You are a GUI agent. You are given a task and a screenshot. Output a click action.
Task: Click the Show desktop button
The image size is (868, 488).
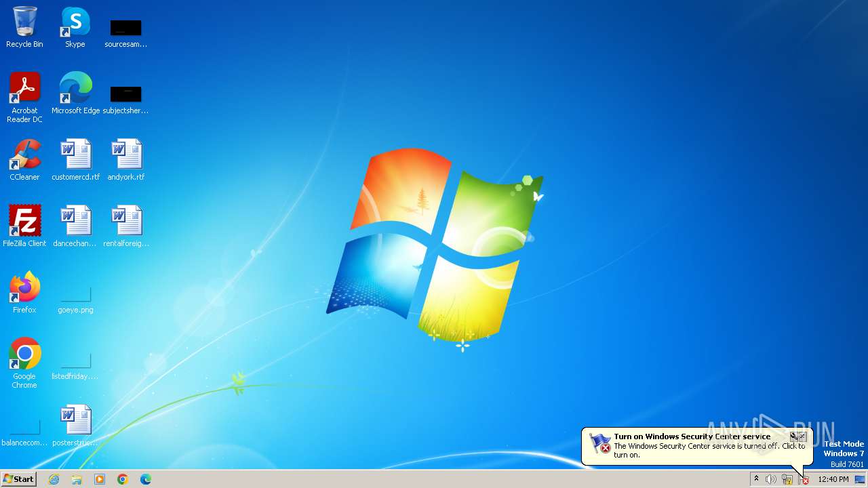click(860, 479)
